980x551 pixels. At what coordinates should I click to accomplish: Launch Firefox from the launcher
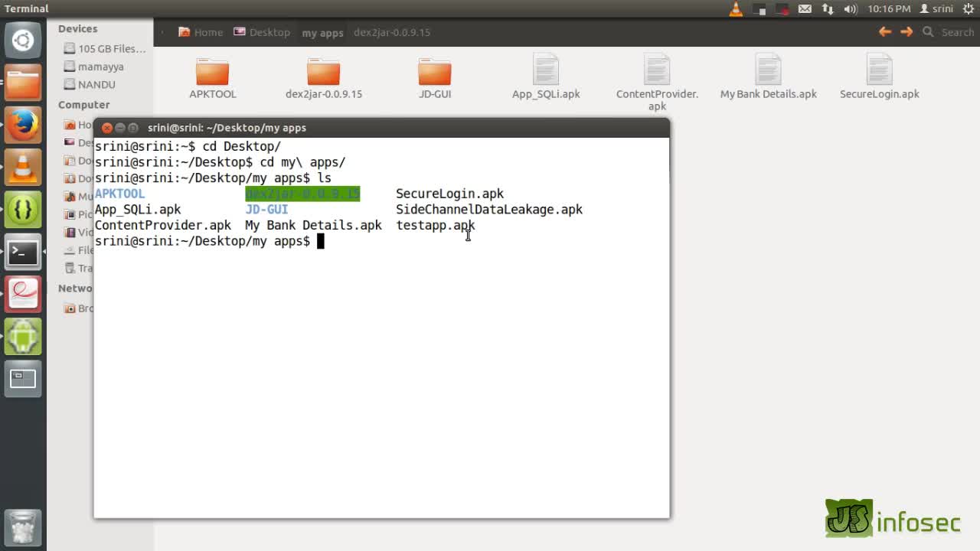point(23,125)
